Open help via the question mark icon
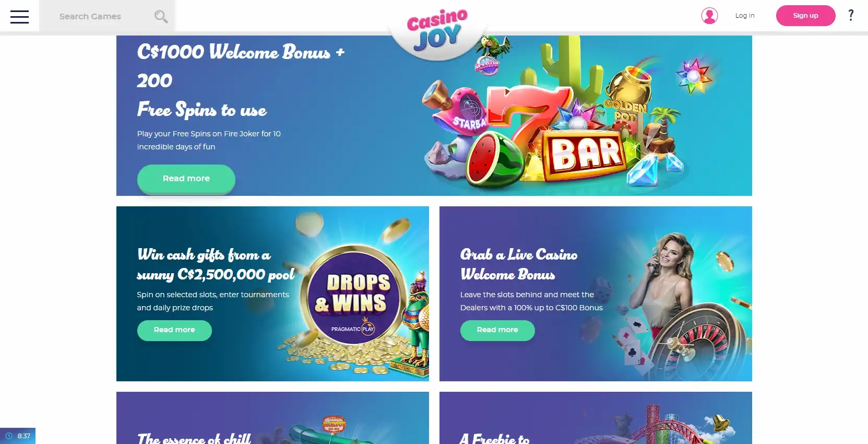Viewport: 868px width, 444px height. (851, 15)
